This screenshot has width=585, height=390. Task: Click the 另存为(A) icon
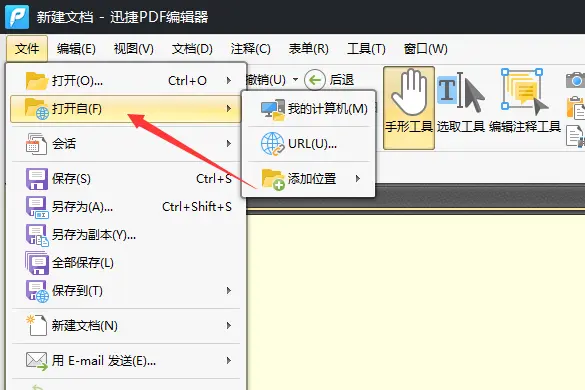click(37, 207)
